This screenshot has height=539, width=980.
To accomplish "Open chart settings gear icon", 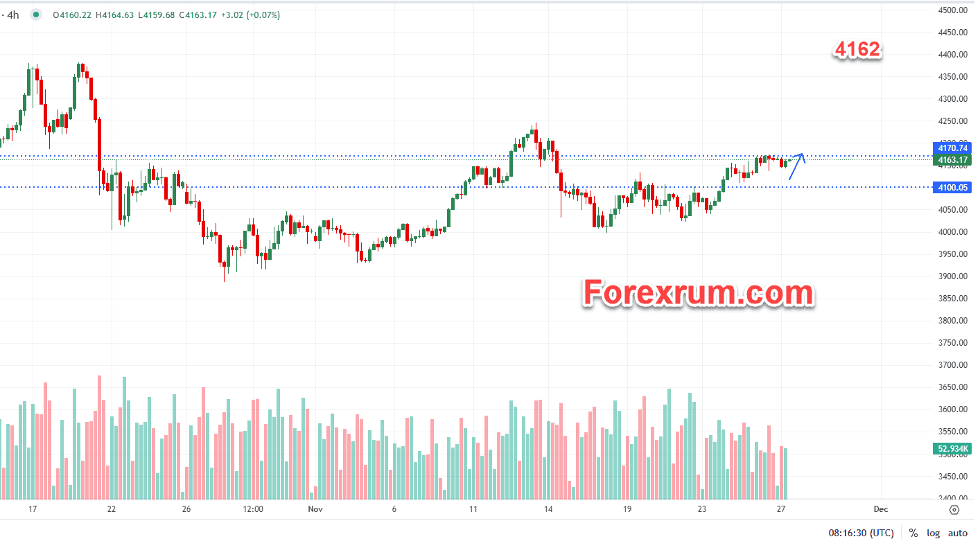I will (954, 510).
